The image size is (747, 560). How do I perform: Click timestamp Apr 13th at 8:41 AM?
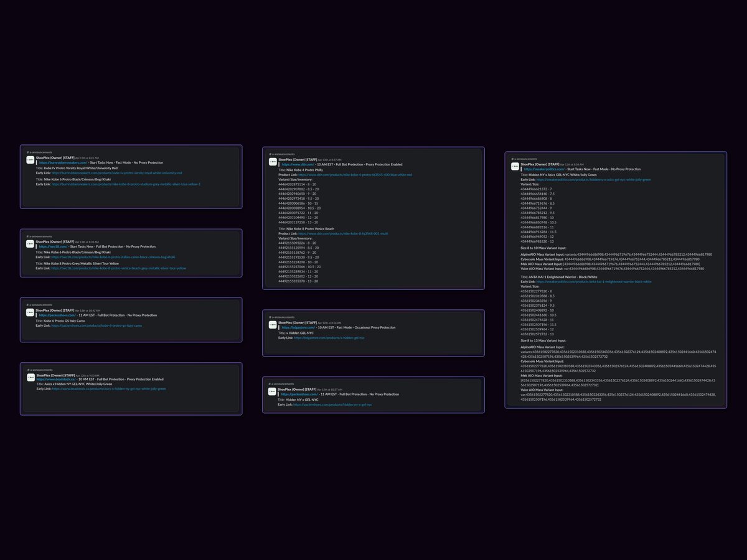pos(87,158)
